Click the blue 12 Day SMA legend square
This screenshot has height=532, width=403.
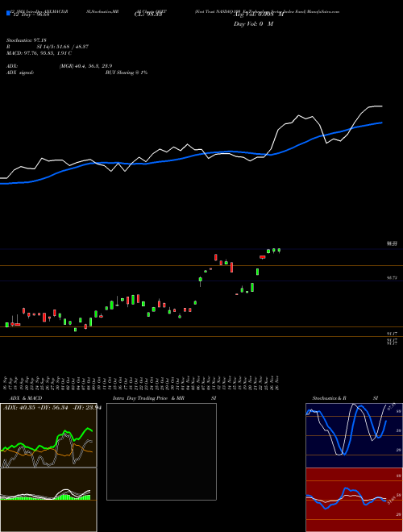[x=8, y=13]
